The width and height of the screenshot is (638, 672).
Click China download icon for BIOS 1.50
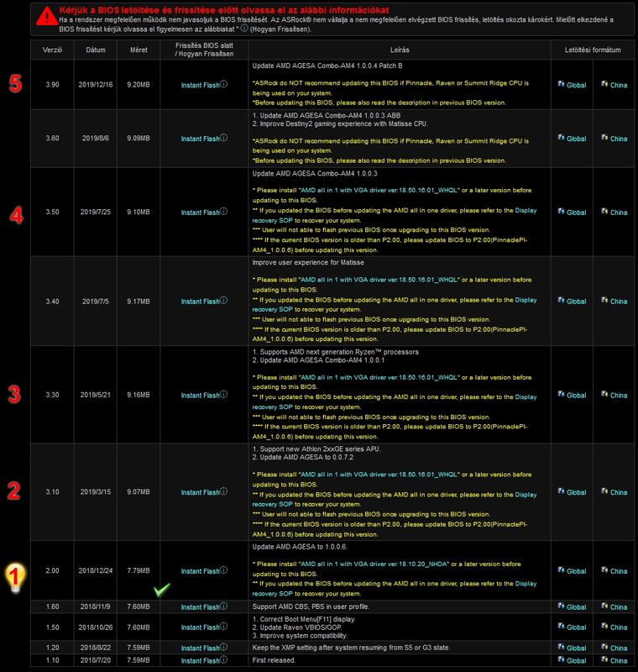604,626
